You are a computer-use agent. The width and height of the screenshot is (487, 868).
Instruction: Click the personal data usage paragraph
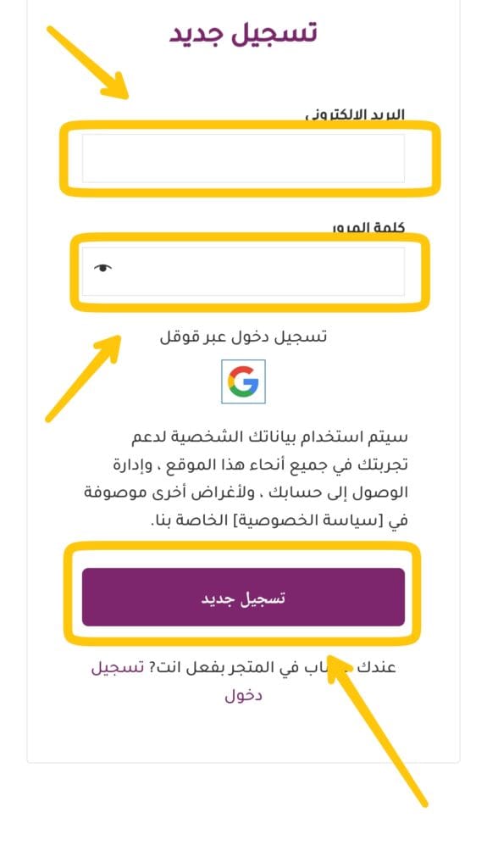point(246,480)
